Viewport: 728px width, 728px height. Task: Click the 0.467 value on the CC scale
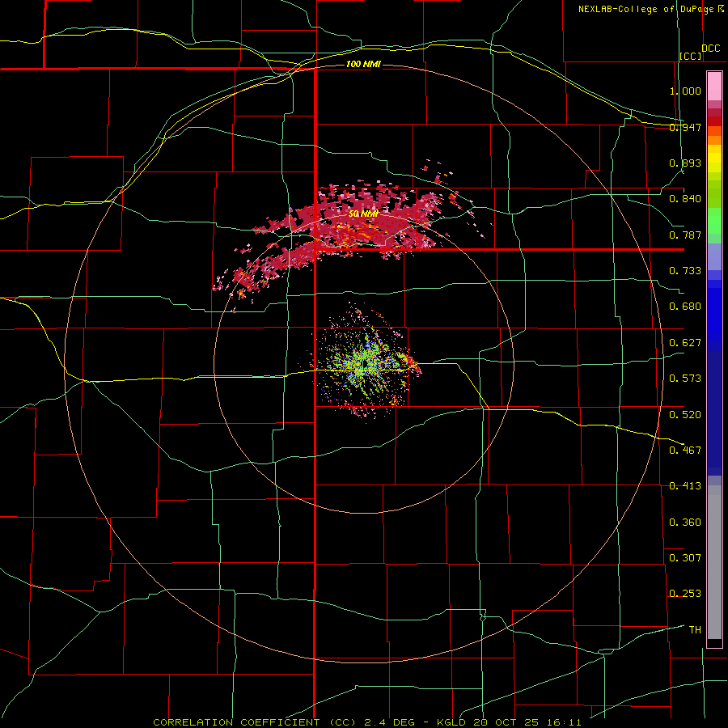pos(685,451)
